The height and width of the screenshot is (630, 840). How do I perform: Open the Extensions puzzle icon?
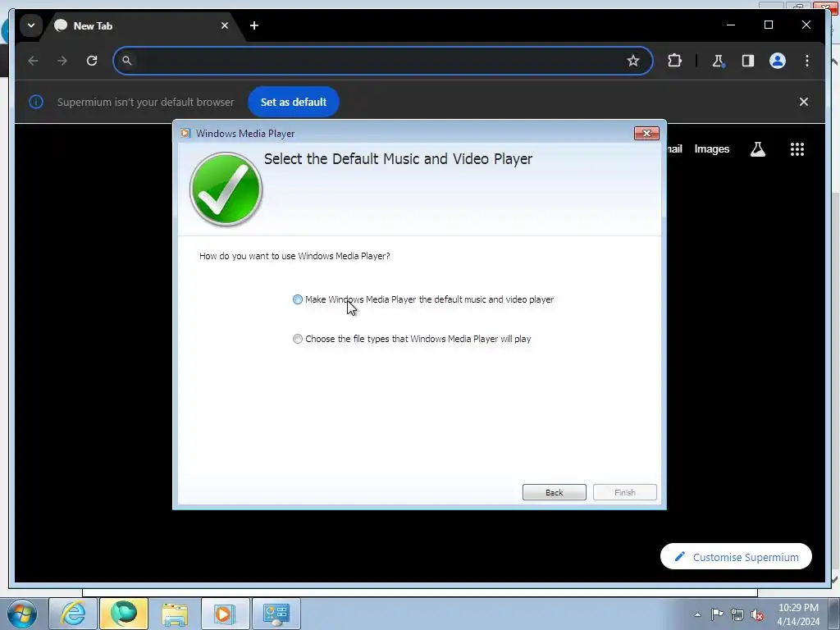pyautogui.click(x=674, y=61)
